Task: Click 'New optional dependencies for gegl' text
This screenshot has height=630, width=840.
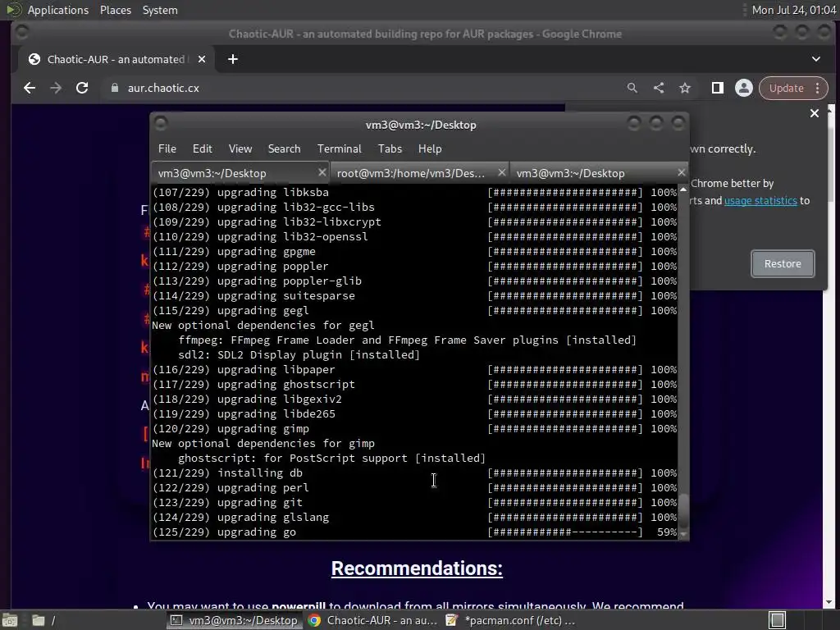Action: 263,325
